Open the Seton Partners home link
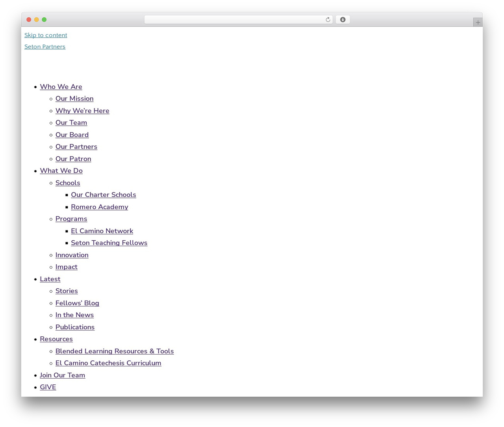The height and width of the screenshot is (427, 504). [x=45, y=46]
